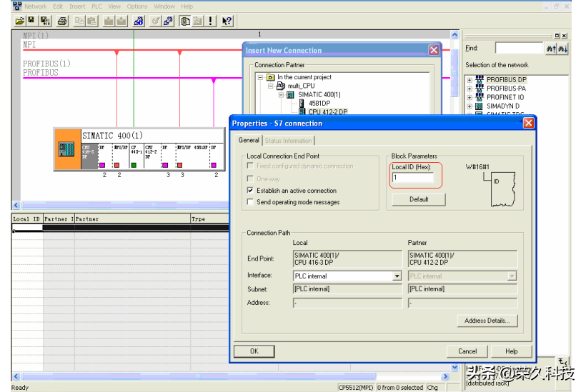586x392 pixels.
Task: Expand the PROFIBUS DP tree node
Action: click(470, 79)
